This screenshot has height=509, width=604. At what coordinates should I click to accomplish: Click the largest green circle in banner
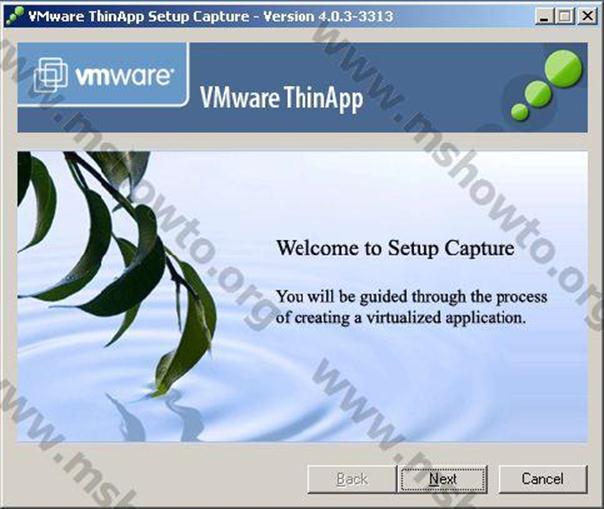[x=565, y=69]
